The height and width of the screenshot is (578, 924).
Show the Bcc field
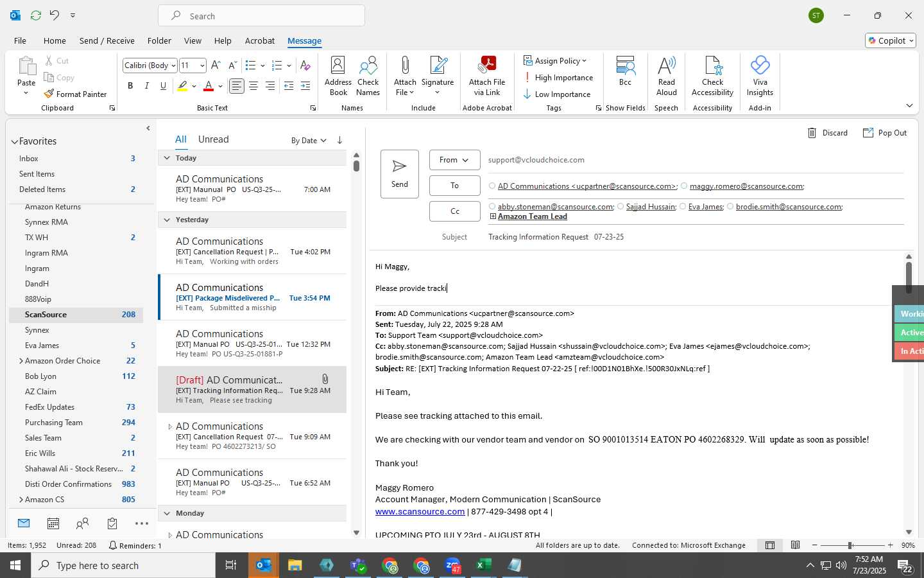(625, 71)
